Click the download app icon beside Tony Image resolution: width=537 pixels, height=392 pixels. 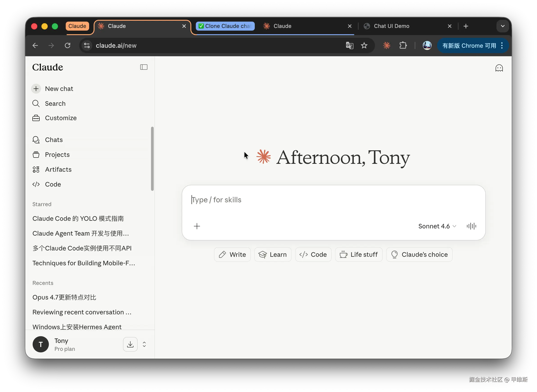pyautogui.click(x=130, y=344)
